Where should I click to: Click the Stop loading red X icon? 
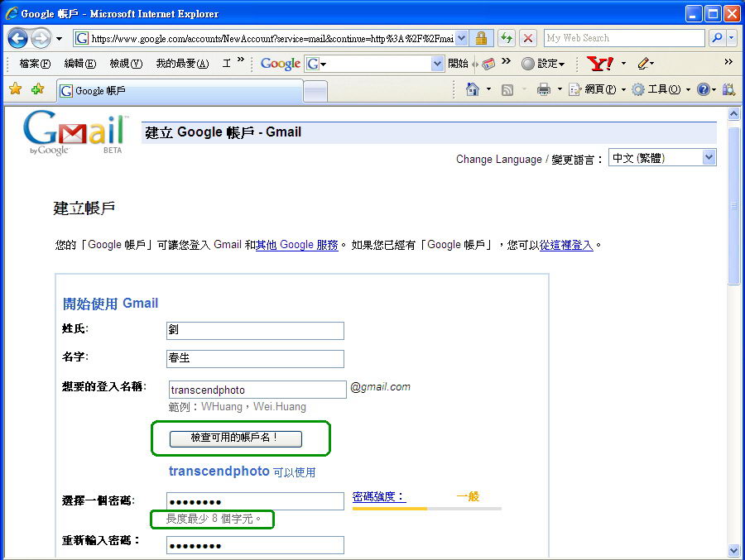tap(527, 38)
